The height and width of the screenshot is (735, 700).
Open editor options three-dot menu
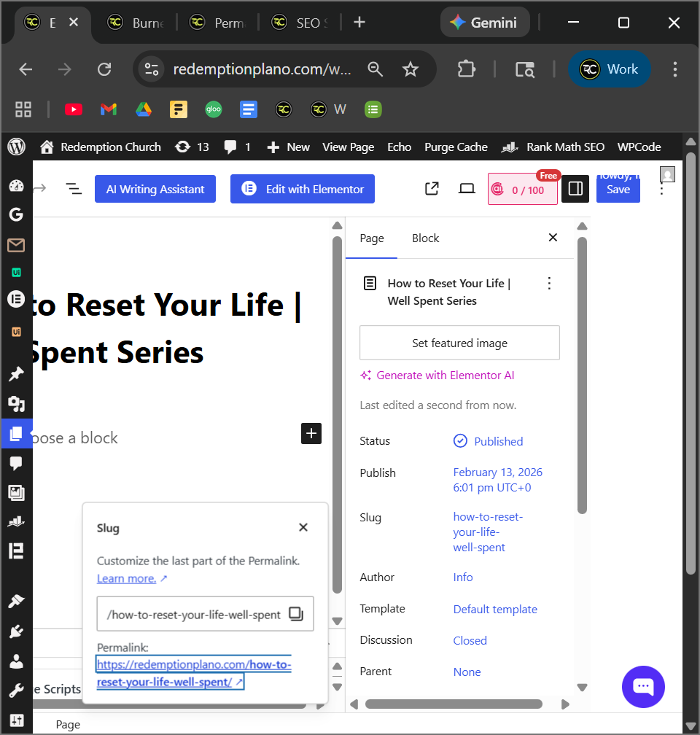pyautogui.click(x=662, y=190)
